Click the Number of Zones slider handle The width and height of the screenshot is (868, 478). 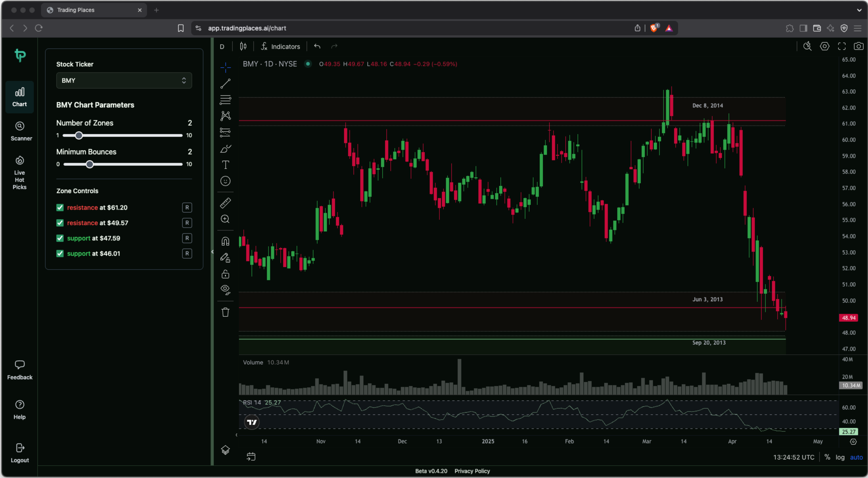click(x=79, y=135)
